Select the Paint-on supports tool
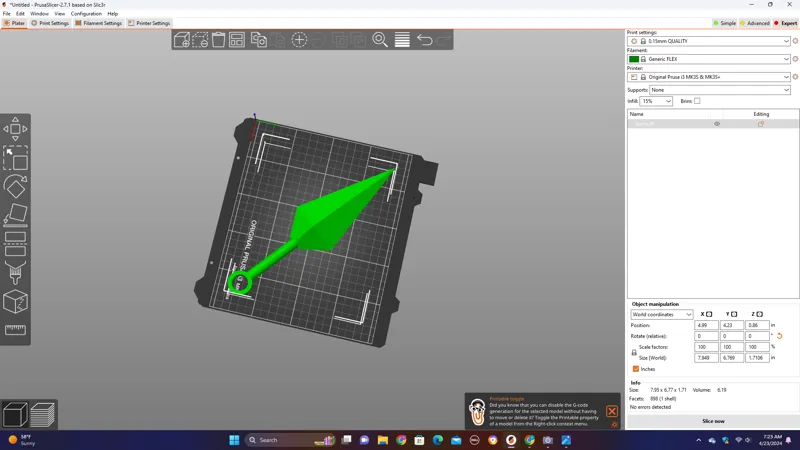 (x=15, y=272)
